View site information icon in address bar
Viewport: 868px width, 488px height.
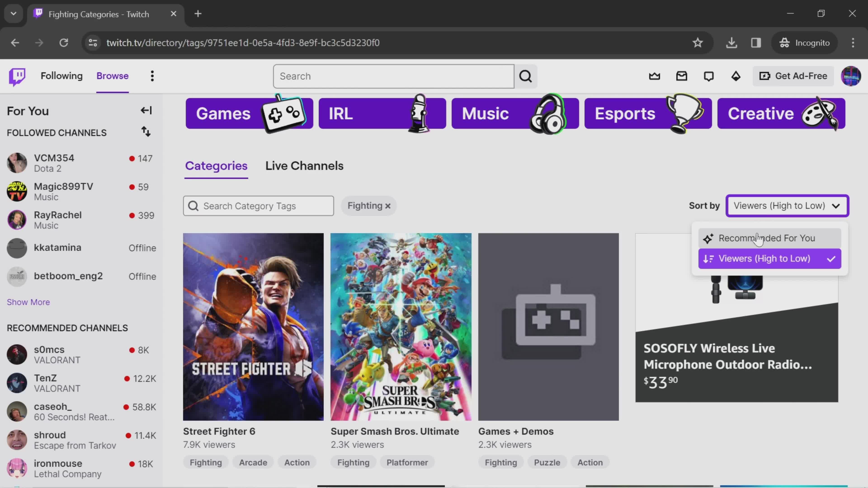[x=93, y=43]
